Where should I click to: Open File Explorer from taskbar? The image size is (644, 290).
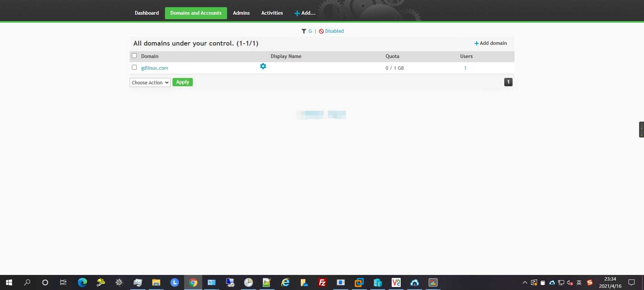click(156, 282)
